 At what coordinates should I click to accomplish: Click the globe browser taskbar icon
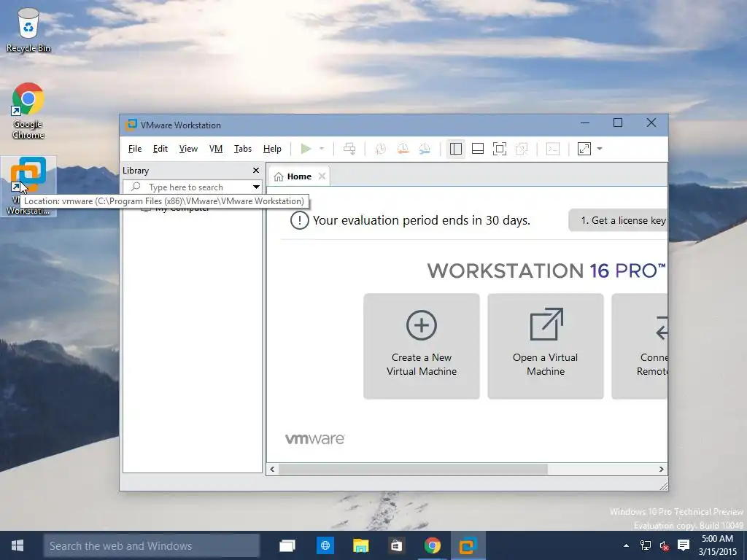click(x=325, y=545)
